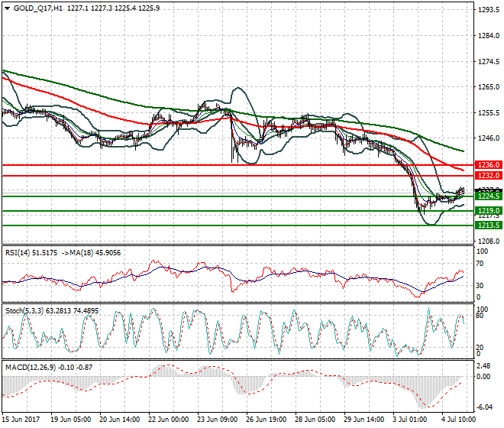504x428 pixels.
Task: Select the 1219.0 green support level label
Action: 489,210
